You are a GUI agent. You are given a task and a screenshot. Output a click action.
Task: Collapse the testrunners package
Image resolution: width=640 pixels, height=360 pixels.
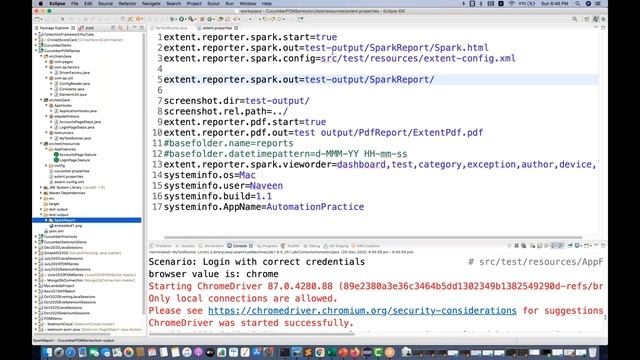pos(47,133)
